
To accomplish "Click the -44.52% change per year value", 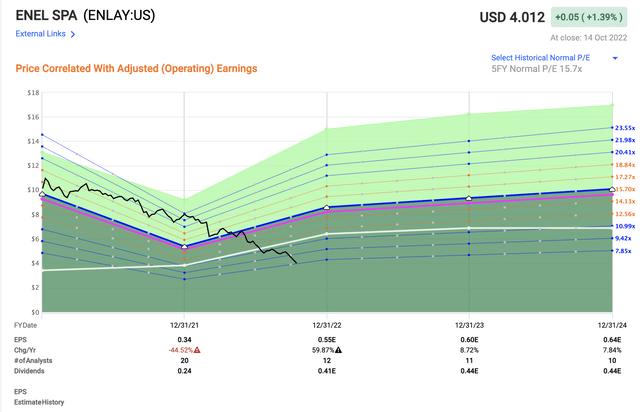I will (x=180, y=350).
